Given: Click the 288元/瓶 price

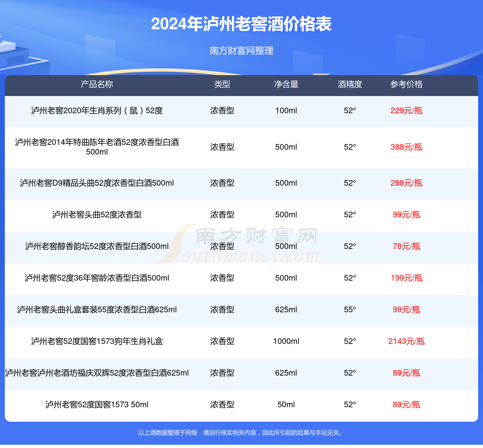Looking at the screenshot, I should pos(407,183).
